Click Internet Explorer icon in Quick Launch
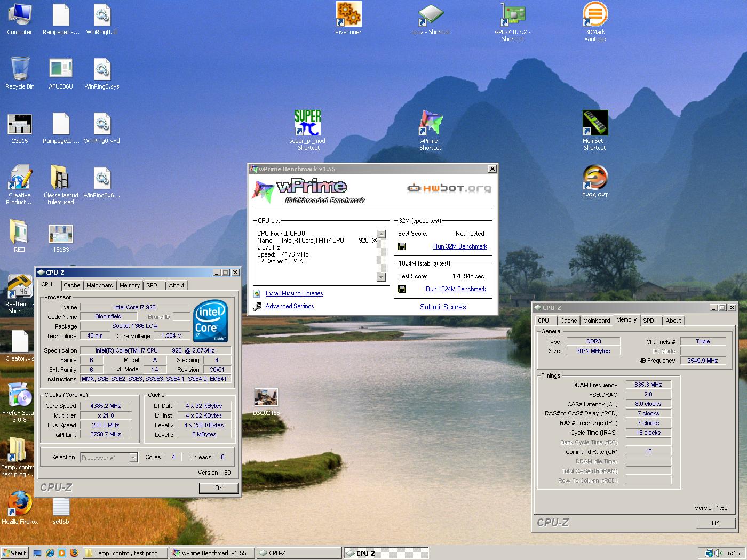747x560 pixels. click(50, 553)
